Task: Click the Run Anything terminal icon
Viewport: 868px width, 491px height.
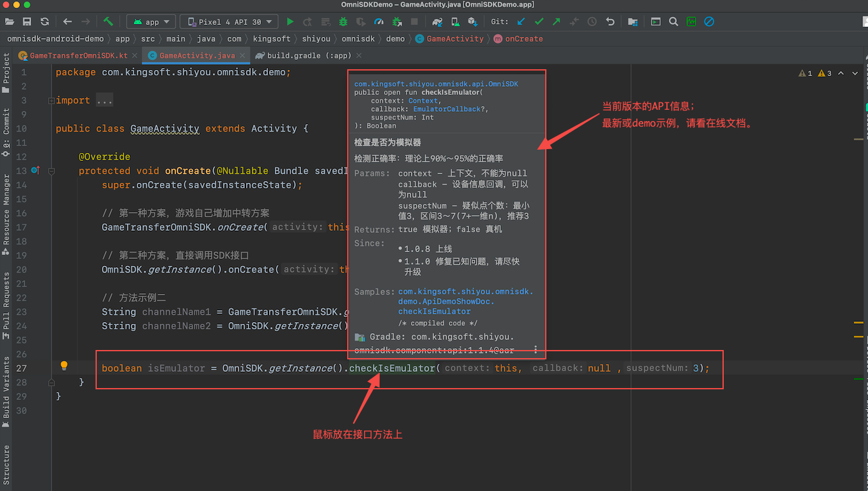Action: (656, 21)
